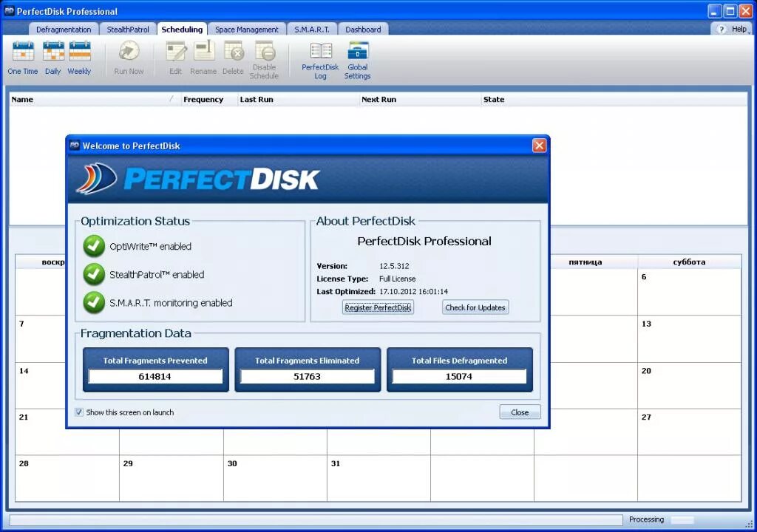This screenshot has width=757, height=532.
Task: Sort schedule list by State column
Action: pos(614,100)
